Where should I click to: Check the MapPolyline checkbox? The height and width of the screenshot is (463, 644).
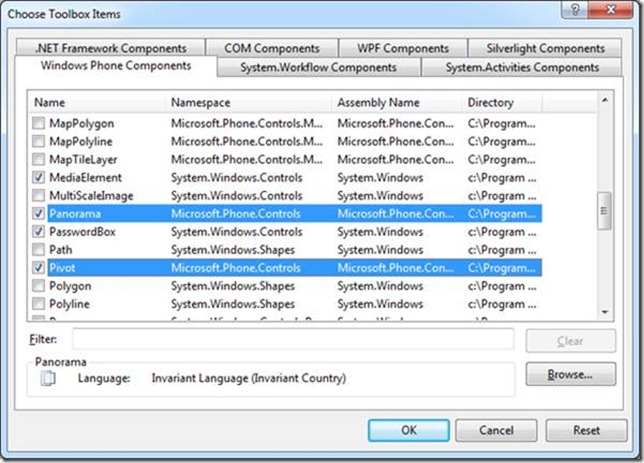pyautogui.click(x=39, y=141)
